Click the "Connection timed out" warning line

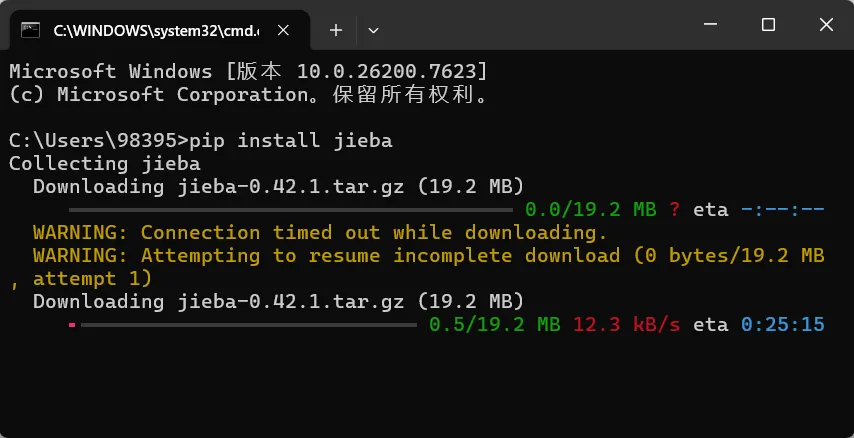click(x=320, y=233)
